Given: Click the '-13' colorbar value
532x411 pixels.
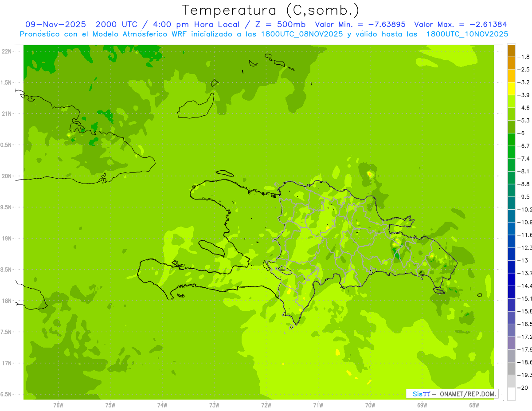Looking at the screenshot, I should (x=523, y=261).
